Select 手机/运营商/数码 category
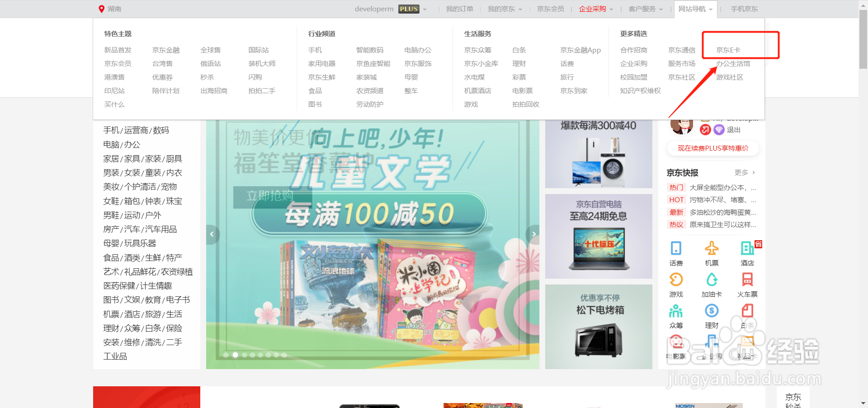The height and width of the screenshot is (408, 868). [x=136, y=130]
